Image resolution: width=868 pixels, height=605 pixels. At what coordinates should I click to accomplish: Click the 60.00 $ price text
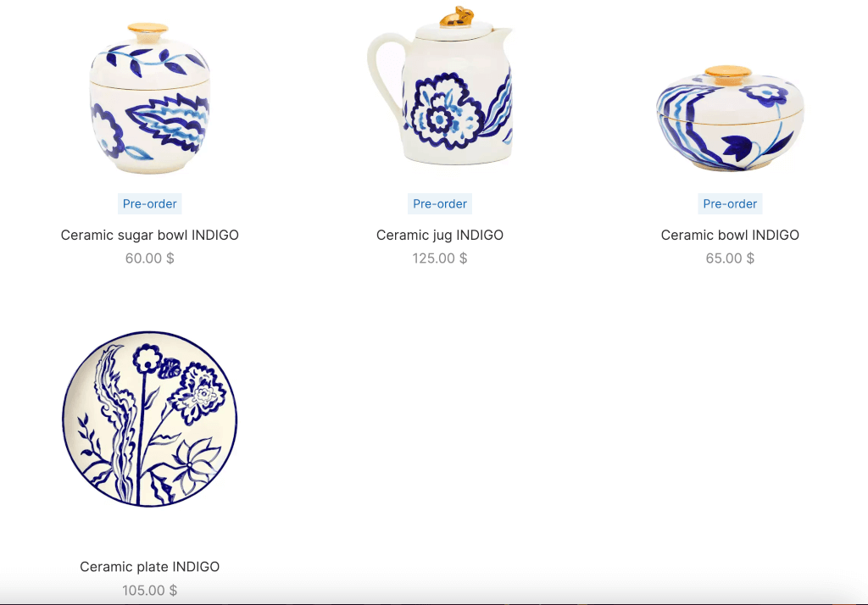(x=149, y=258)
